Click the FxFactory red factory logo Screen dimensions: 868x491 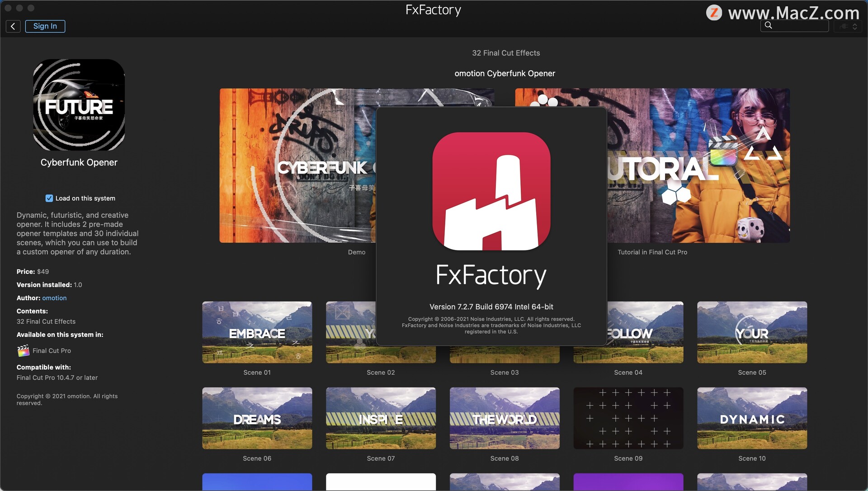coord(491,191)
